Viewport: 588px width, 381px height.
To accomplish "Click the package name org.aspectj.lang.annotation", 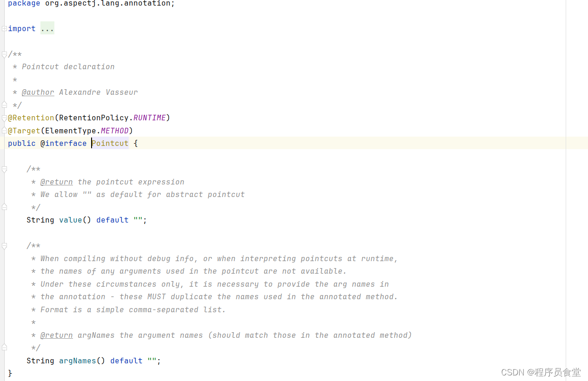I will pos(108,4).
